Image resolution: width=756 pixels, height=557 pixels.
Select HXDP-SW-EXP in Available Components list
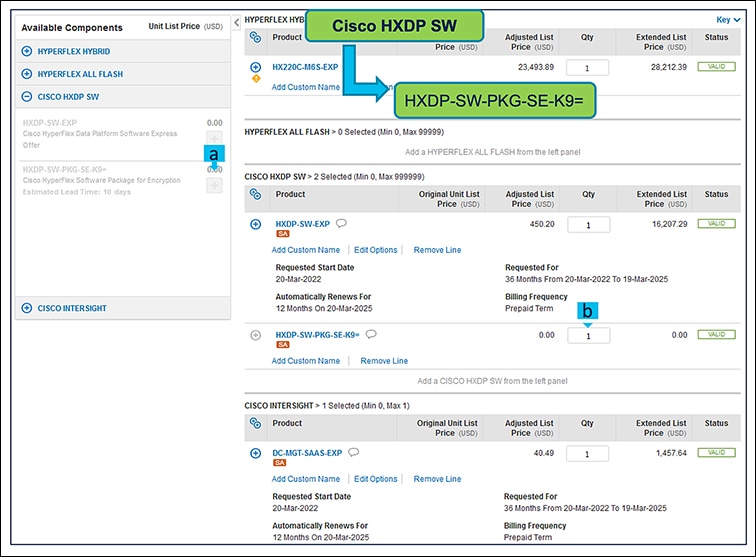[x=50, y=123]
